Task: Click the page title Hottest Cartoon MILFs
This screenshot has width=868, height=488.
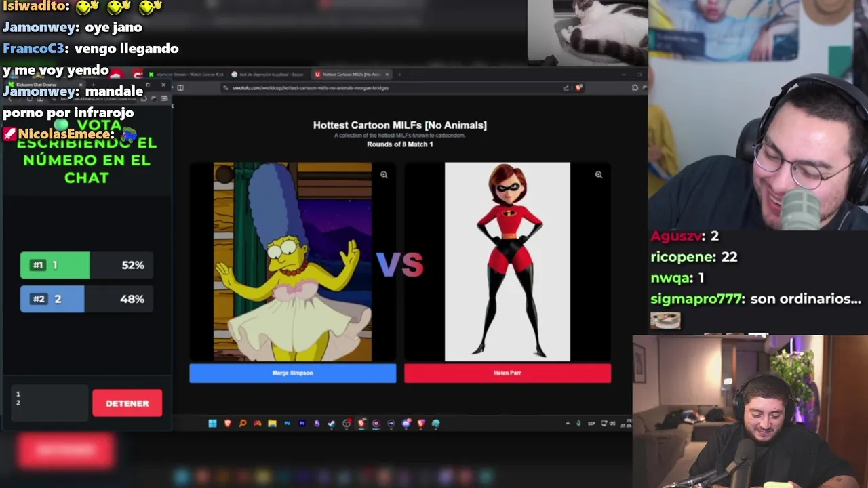Action: pos(400,125)
